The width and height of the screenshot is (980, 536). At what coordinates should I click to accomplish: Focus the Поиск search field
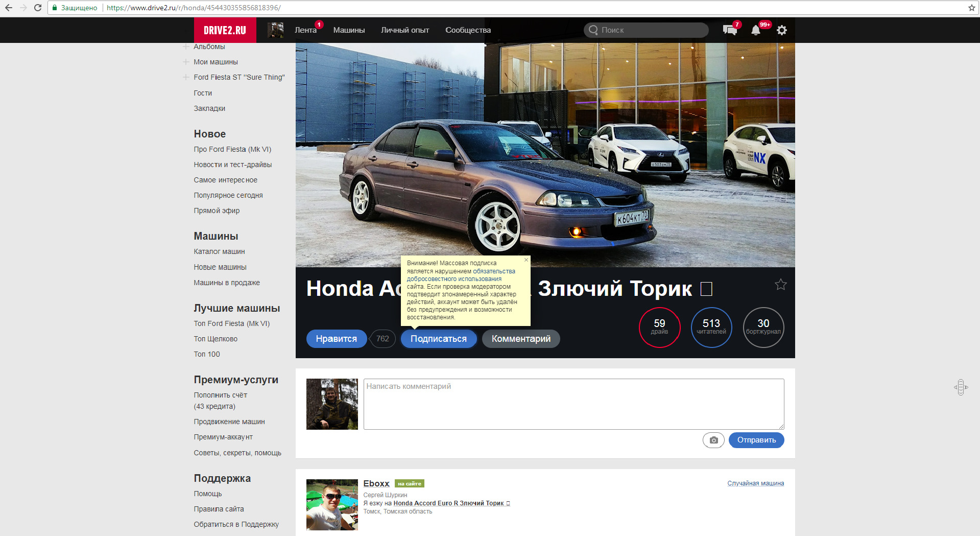coord(646,30)
